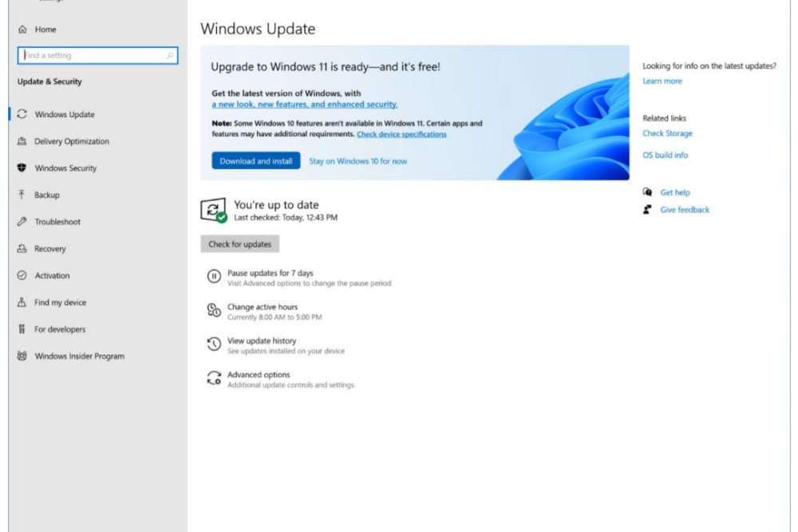Click the update status icon with green check
The width and height of the screenshot is (798, 532).
pyautogui.click(x=214, y=210)
